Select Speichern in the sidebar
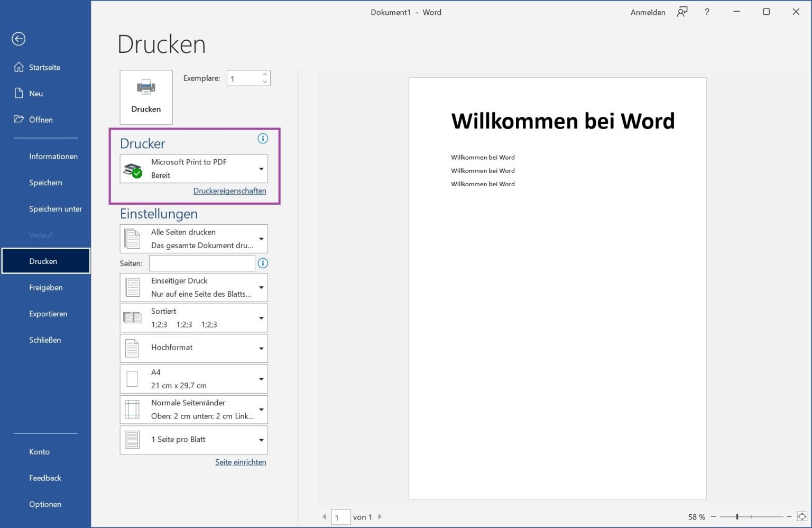 click(x=45, y=183)
